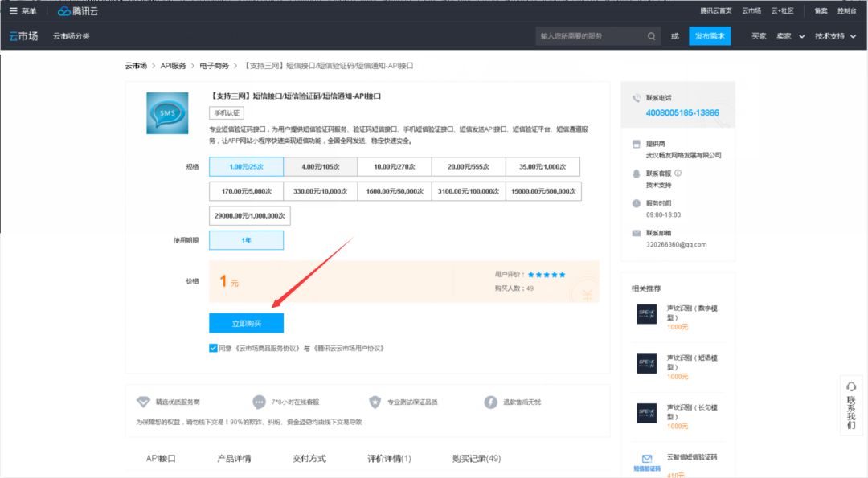Click the phone icon beside 联系电话
Image resolution: width=868 pixels, height=478 pixels.
pyautogui.click(x=636, y=98)
